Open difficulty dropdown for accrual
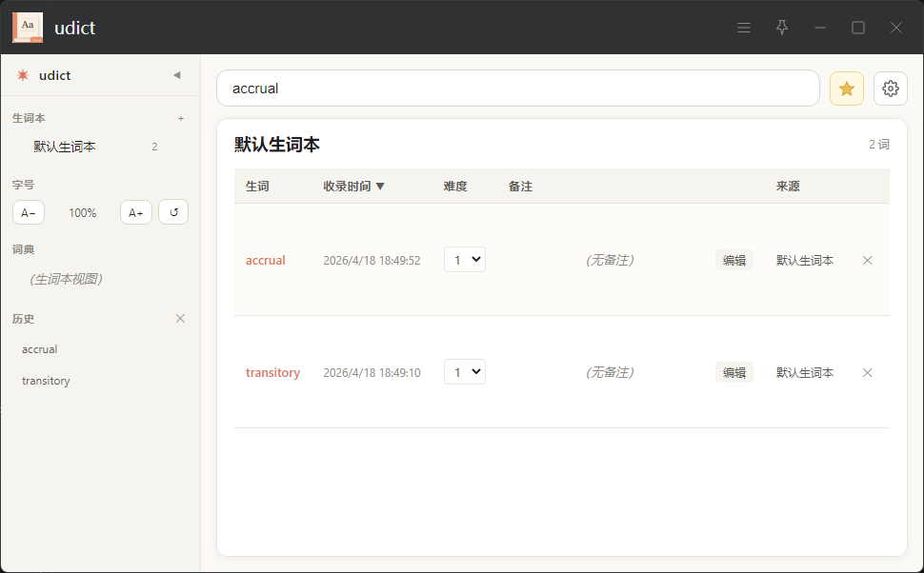This screenshot has width=924, height=573. point(465,260)
